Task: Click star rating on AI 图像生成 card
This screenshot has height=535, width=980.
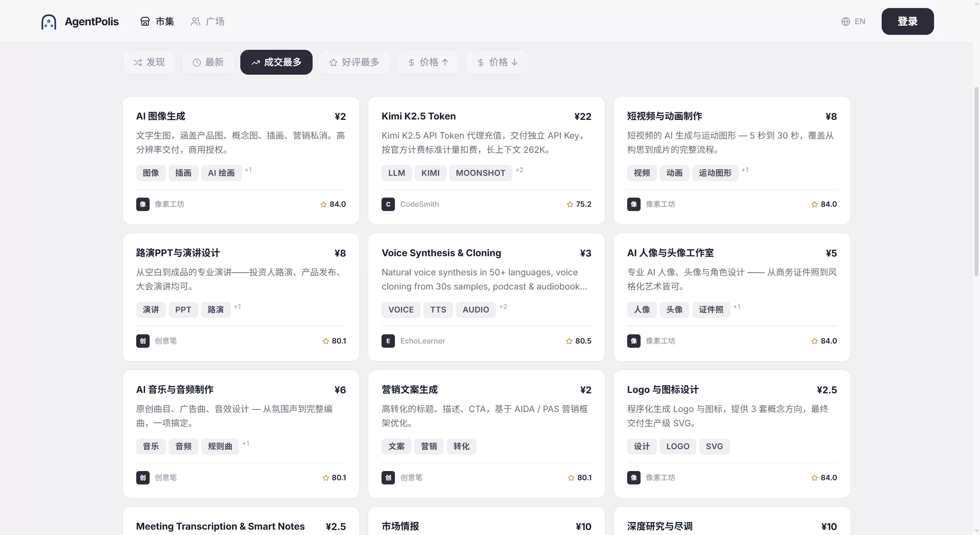Action: pyautogui.click(x=333, y=204)
